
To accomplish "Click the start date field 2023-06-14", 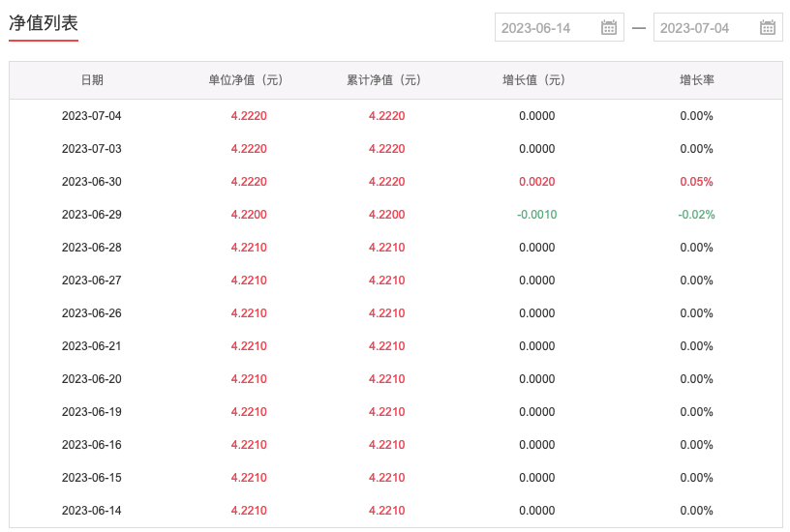I will [548, 28].
